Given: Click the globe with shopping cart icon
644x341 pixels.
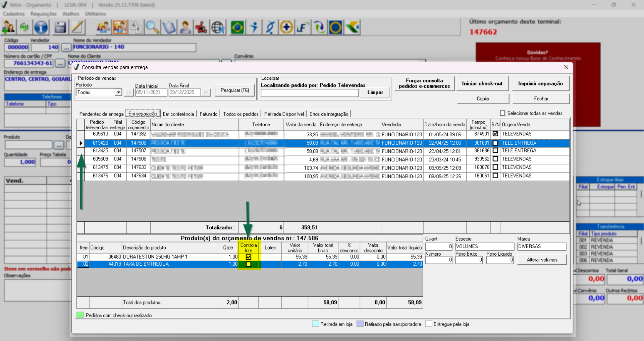Looking at the screenshot, I should click(218, 27).
